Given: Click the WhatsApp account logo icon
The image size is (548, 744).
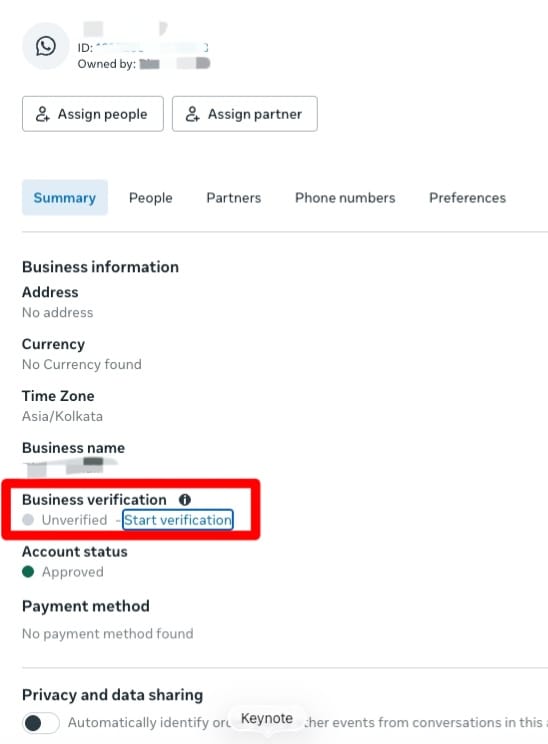Looking at the screenshot, I should [x=46, y=46].
